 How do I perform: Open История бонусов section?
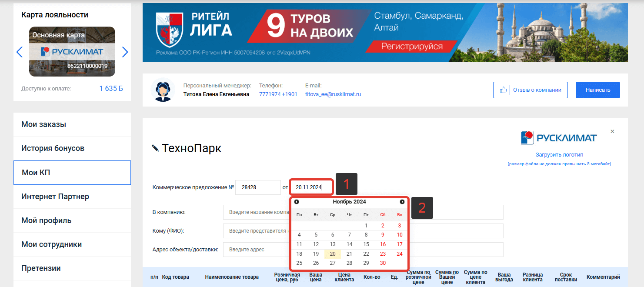(72, 148)
